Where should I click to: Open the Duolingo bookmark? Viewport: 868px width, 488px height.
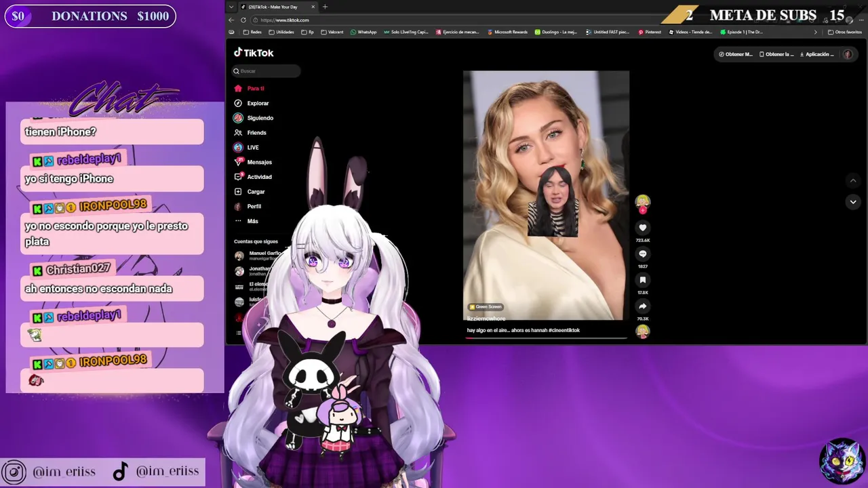coord(555,32)
